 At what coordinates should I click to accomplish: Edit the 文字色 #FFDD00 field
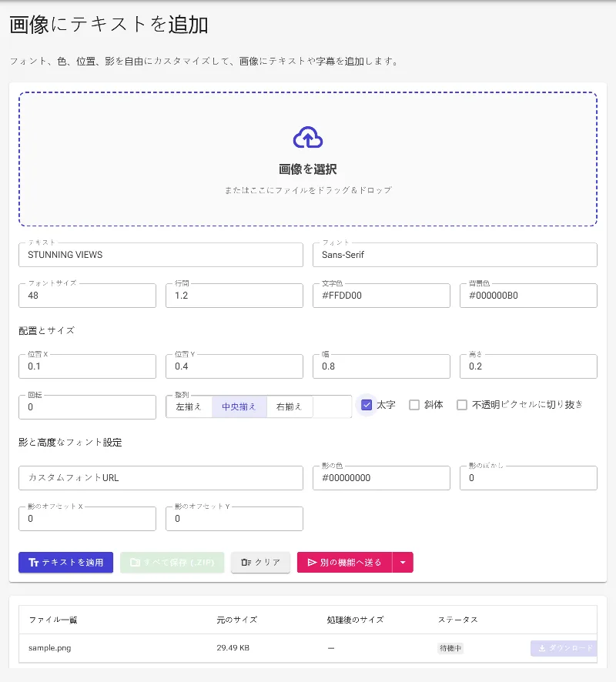[x=381, y=296]
